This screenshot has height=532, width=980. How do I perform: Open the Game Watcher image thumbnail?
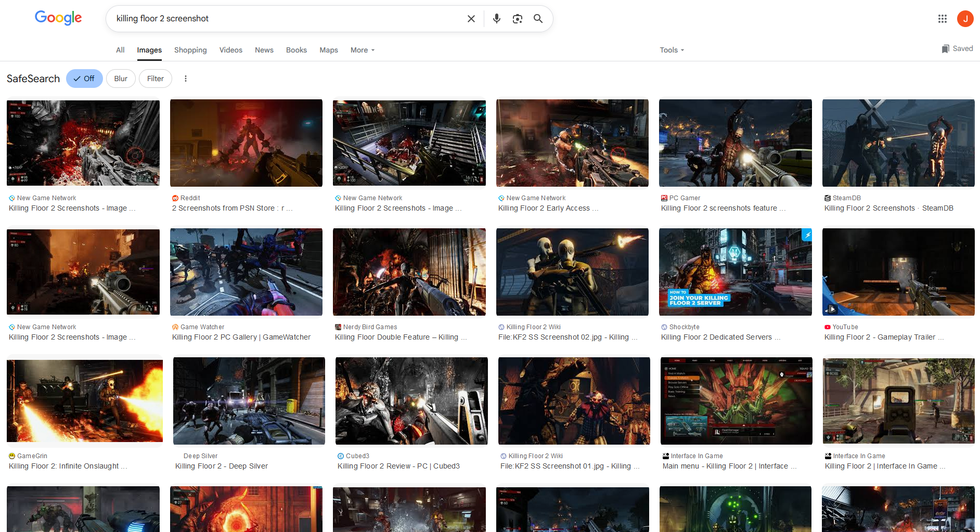tap(246, 272)
